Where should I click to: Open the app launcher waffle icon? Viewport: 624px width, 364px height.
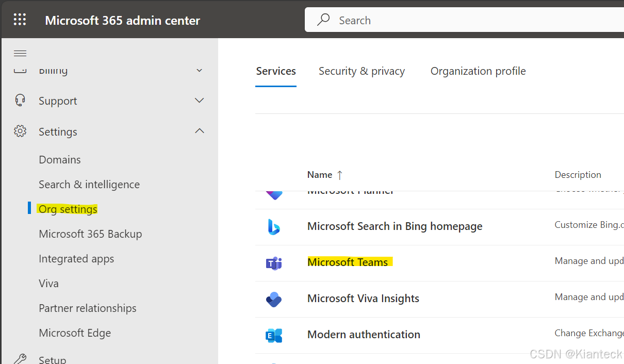click(x=20, y=20)
